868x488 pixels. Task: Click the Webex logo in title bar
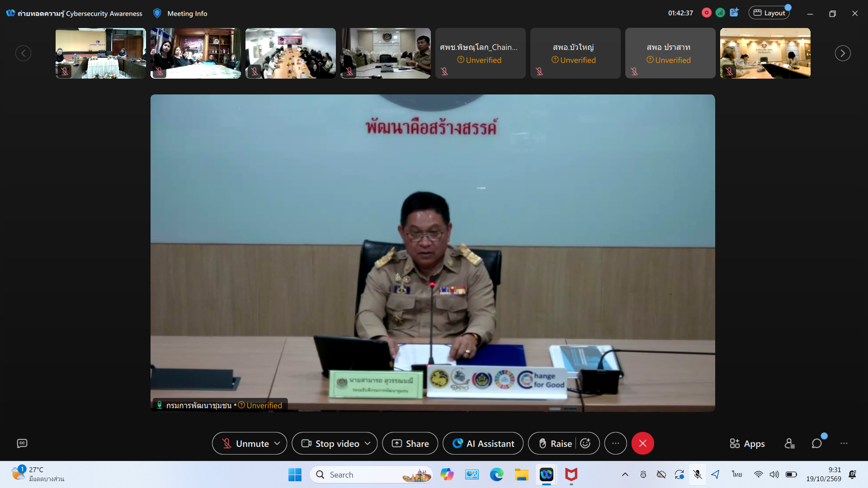coord(10,13)
